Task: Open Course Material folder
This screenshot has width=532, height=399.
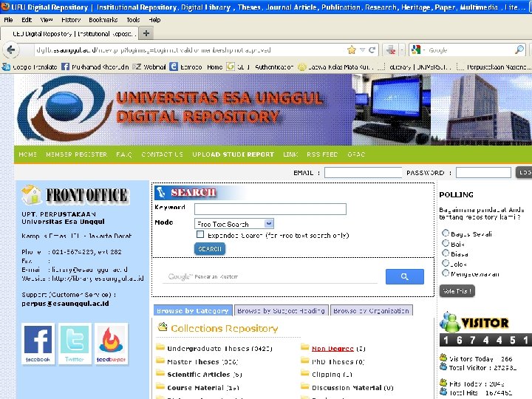Action: coord(198,387)
